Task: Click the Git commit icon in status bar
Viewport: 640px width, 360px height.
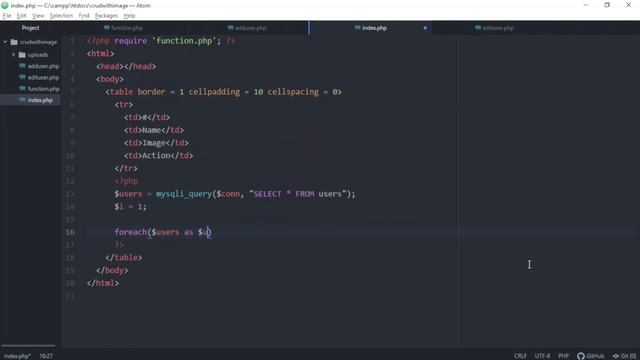Action: click(x=616, y=356)
